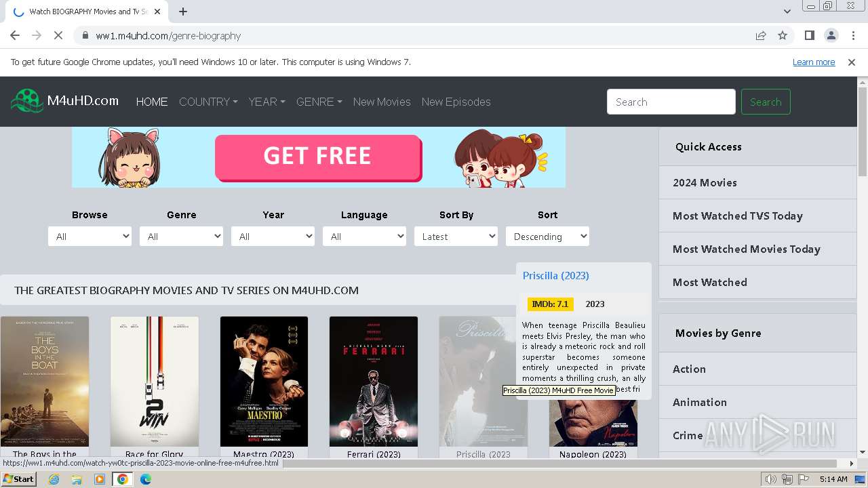This screenshot has height=488, width=868.
Task: Click in the site Search input field
Action: 671,102
